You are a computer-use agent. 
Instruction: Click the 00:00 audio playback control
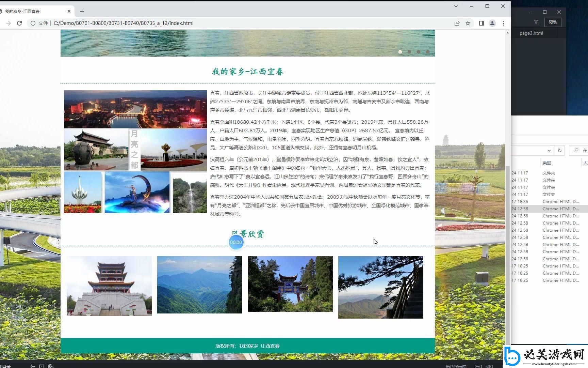[x=236, y=242]
